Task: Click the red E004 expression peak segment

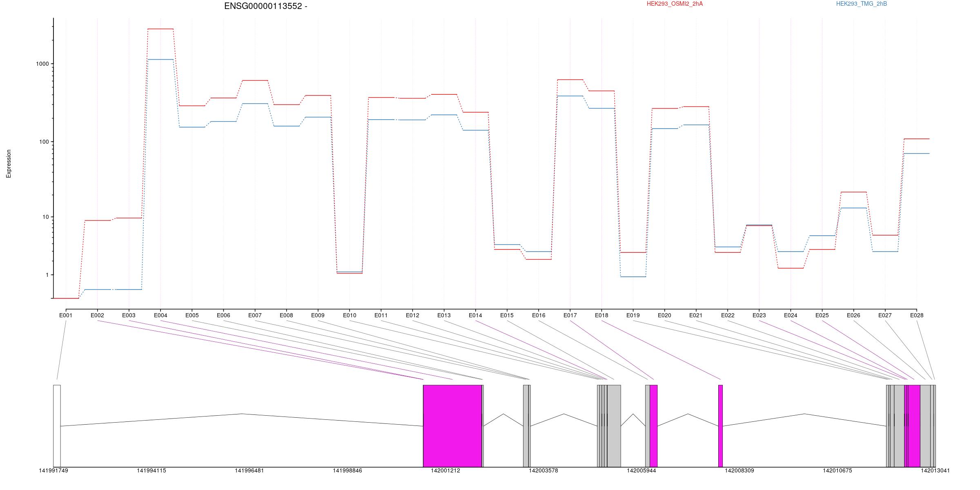Action: 160,29
